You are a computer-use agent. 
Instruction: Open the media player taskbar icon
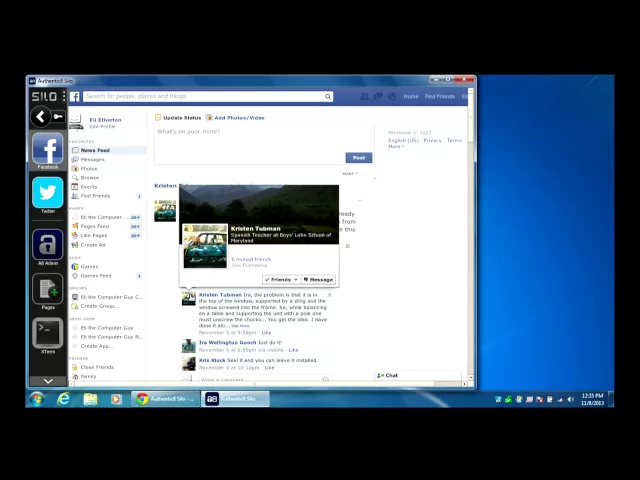click(116, 399)
